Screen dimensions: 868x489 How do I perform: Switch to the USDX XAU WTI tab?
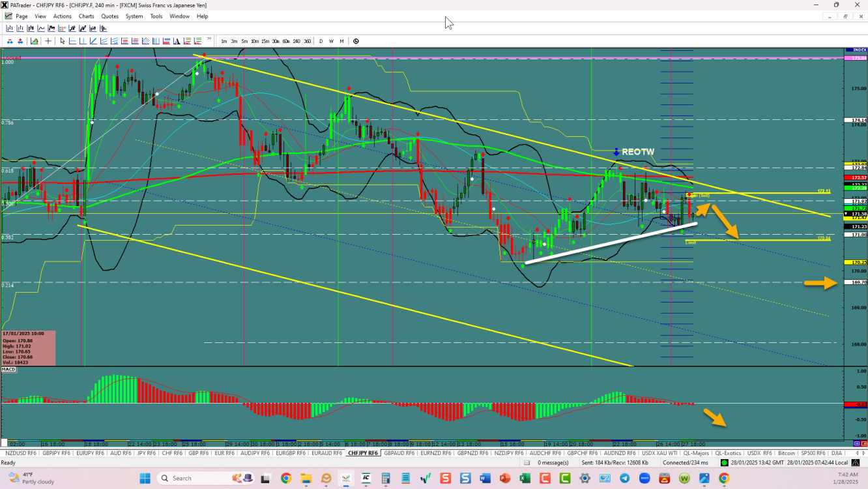pyautogui.click(x=659, y=452)
